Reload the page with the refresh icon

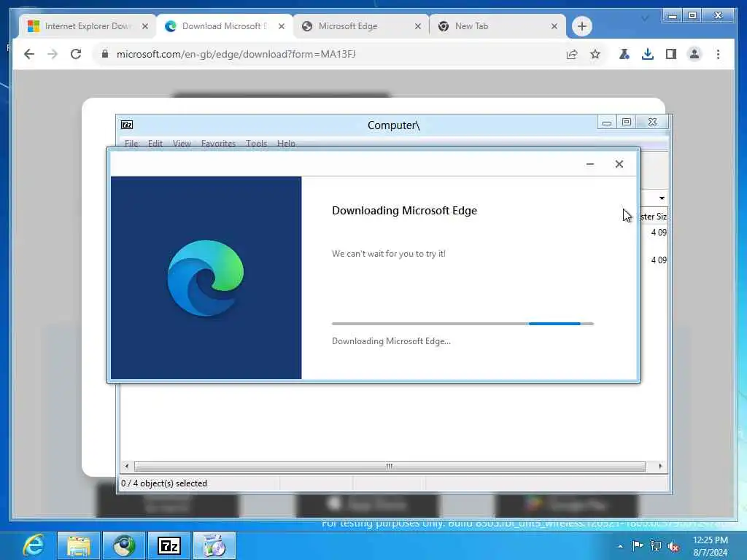(76, 54)
